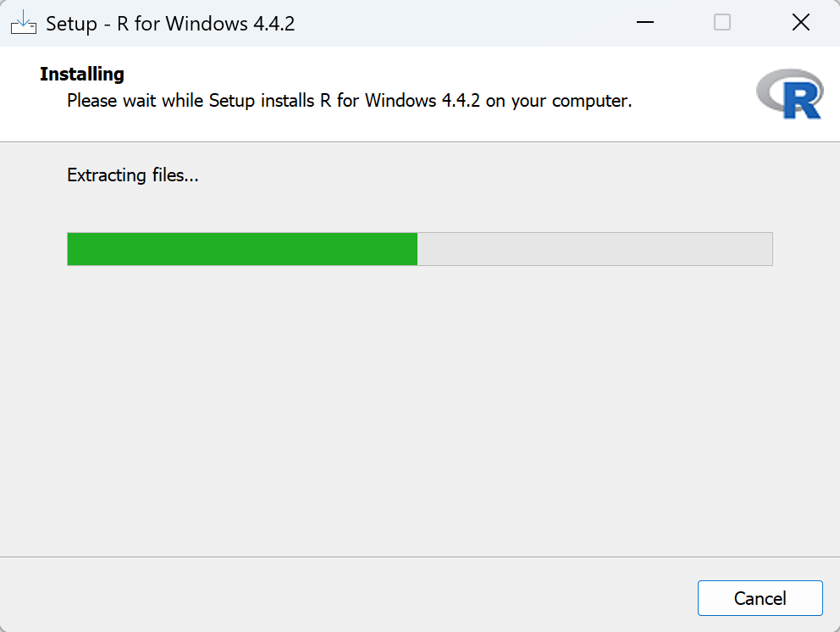Click the "Setup - R for Windows 4.4.2" title
Image resolution: width=840 pixels, height=632 pixels.
(170, 24)
